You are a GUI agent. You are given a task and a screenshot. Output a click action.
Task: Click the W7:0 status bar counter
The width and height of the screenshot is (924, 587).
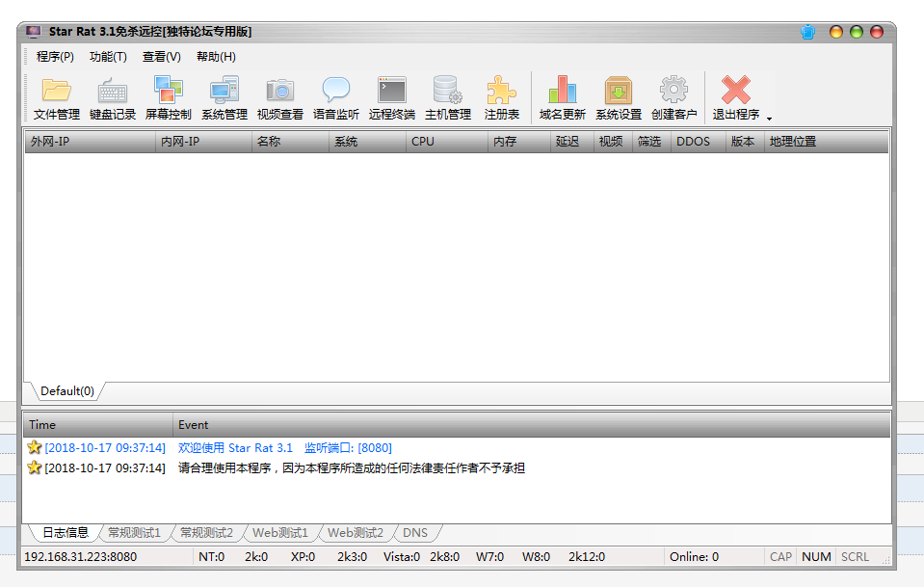489,557
